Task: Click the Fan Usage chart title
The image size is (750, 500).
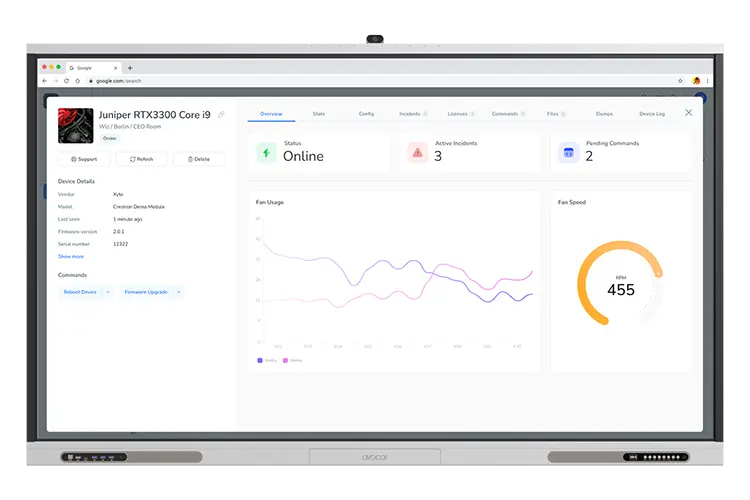Action: tap(270, 202)
